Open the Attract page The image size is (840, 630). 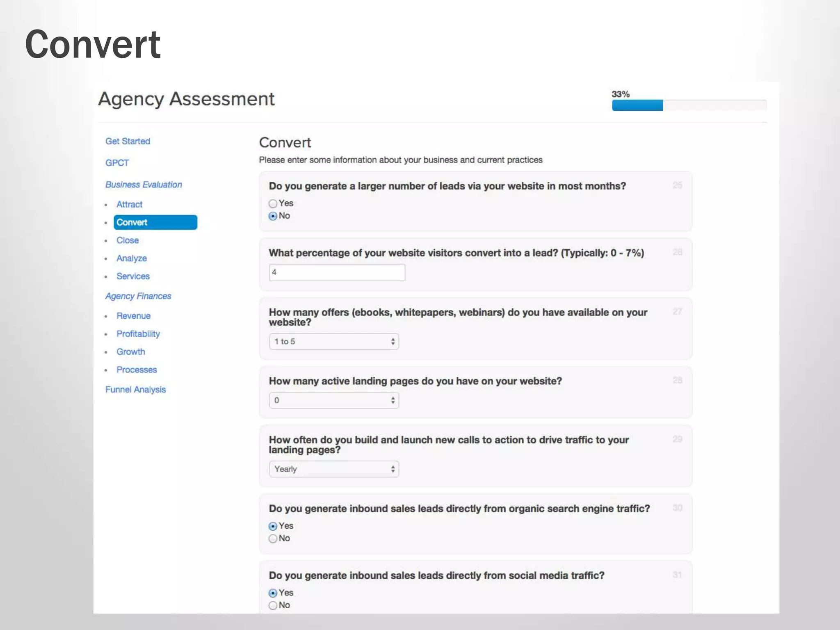pos(129,204)
